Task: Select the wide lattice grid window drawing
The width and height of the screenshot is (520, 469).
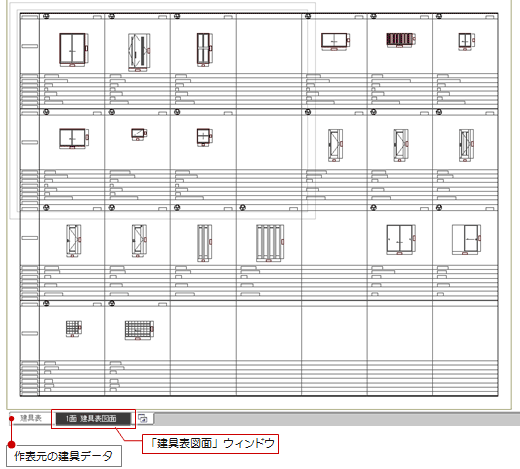Action: click(x=139, y=330)
